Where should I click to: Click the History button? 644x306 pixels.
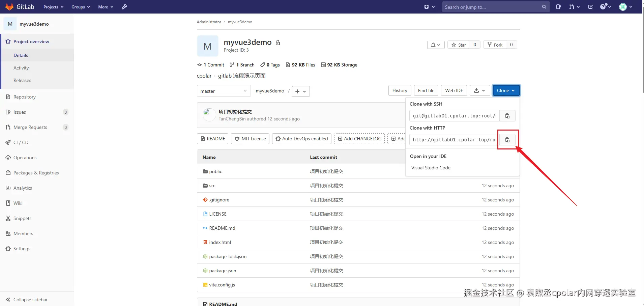(400, 90)
